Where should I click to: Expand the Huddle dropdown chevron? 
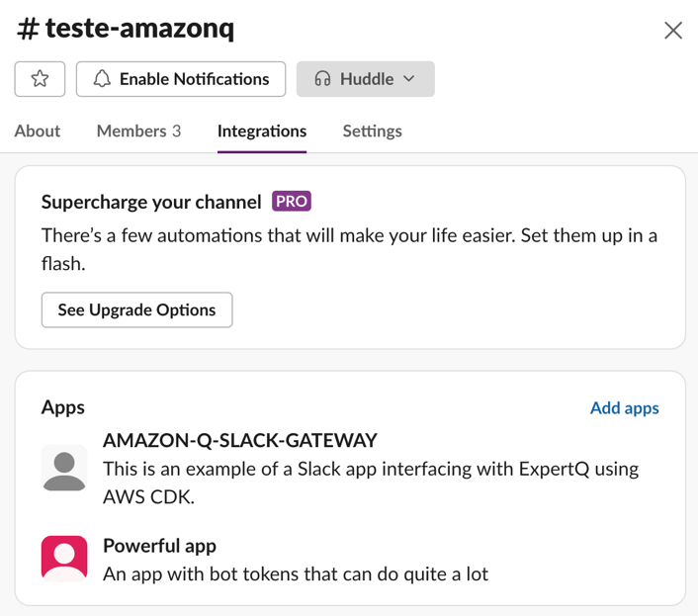pyautogui.click(x=409, y=79)
